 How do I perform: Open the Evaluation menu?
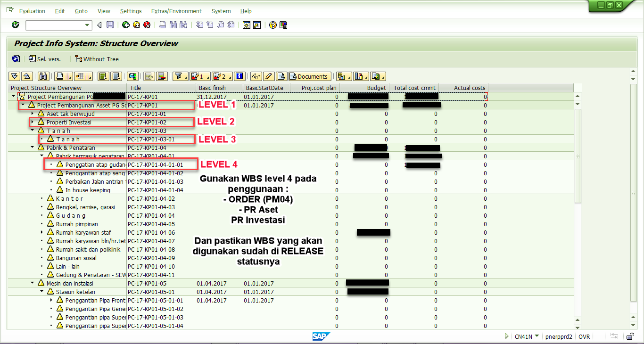click(x=32, y=11)
